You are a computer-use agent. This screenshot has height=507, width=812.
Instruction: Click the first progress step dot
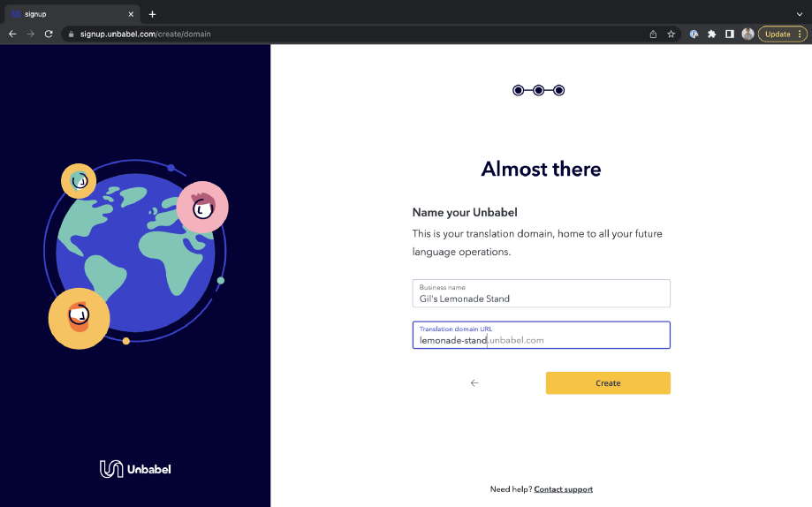[x=518, y=90]
